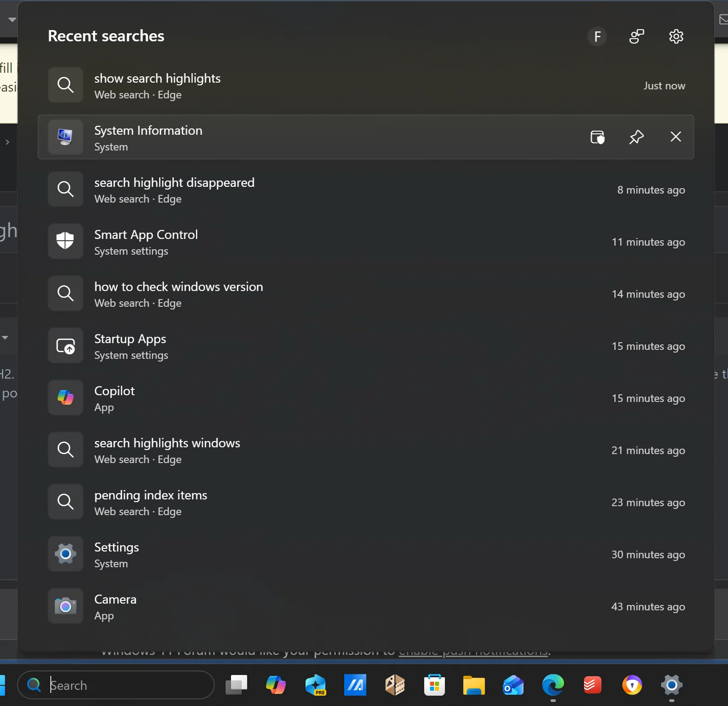Open the chat options icon beside the profile
Image resolution: width=728 pixels, height=706 pixels.
tap(636, 36)
